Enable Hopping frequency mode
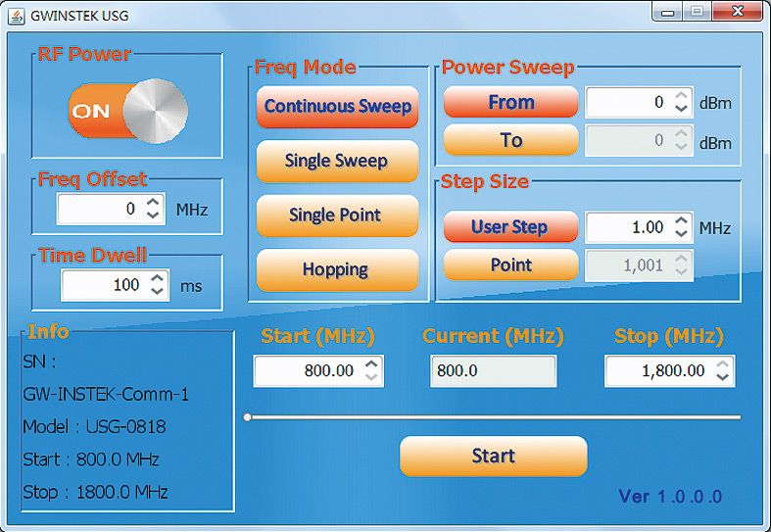 (x=337, y=269)
